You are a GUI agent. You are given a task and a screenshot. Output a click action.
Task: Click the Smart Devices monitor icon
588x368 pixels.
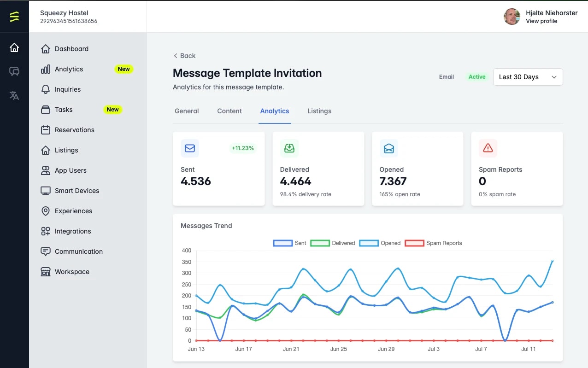tap(45, 191)
